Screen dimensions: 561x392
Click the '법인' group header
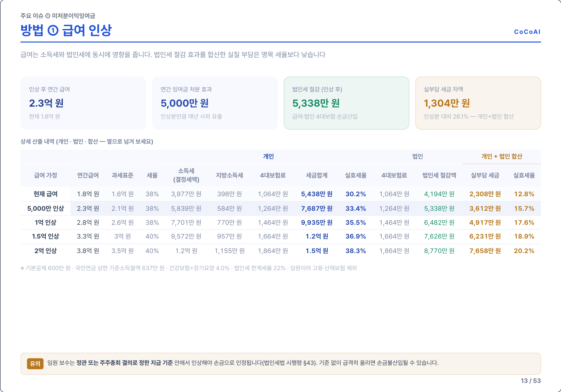click(417, 156)
